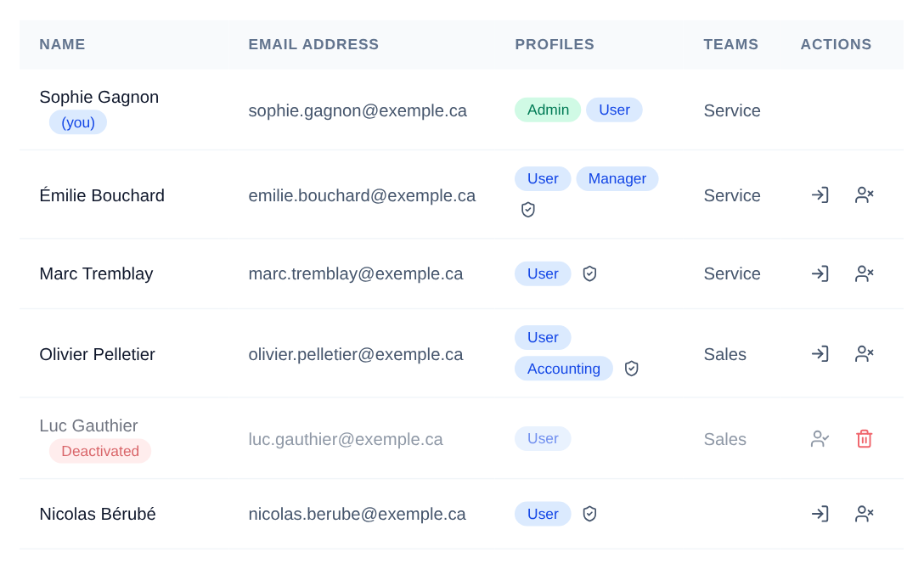Click the Manager badge for Émilie Bouchard
The image size is (924, 569).
tap(617, 178)
